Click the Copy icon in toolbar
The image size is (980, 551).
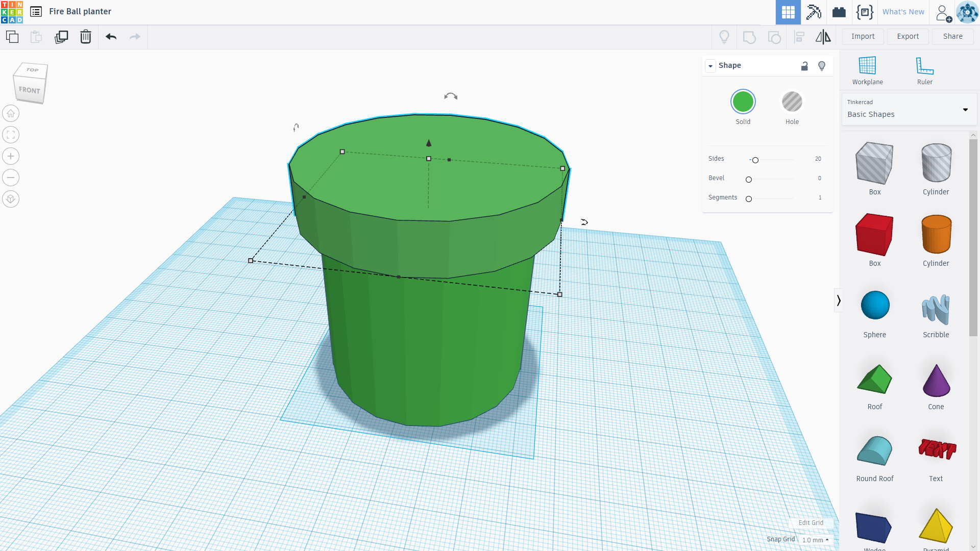click(x=12, y=37)
